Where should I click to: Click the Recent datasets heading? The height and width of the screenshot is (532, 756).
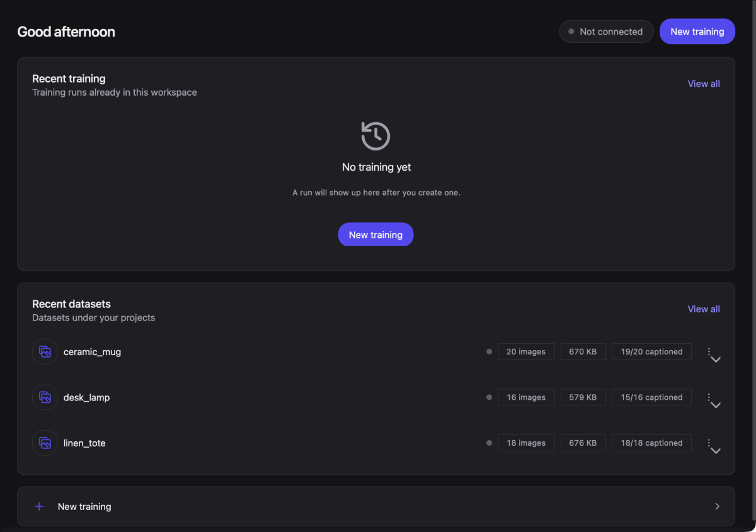(x=71, y=304)
